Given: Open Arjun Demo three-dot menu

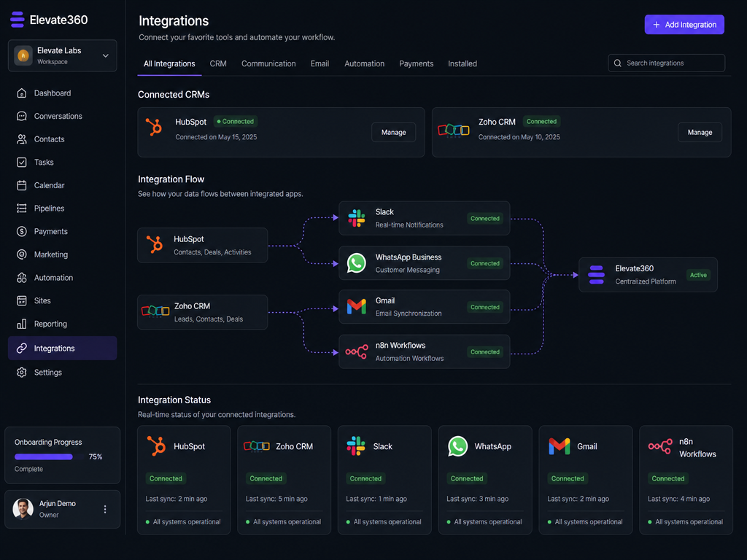Looking at the screenshot, I should [x=105, y=509].
